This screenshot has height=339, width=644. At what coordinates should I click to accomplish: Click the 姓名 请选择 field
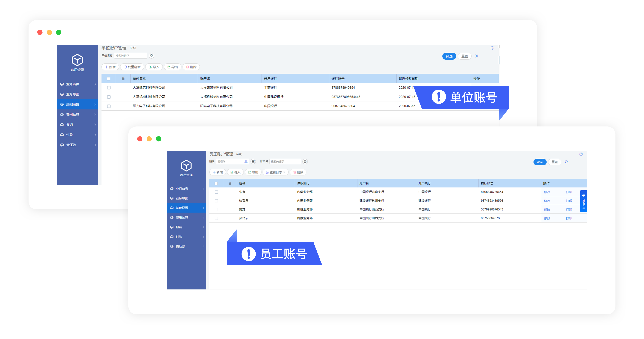232,162
